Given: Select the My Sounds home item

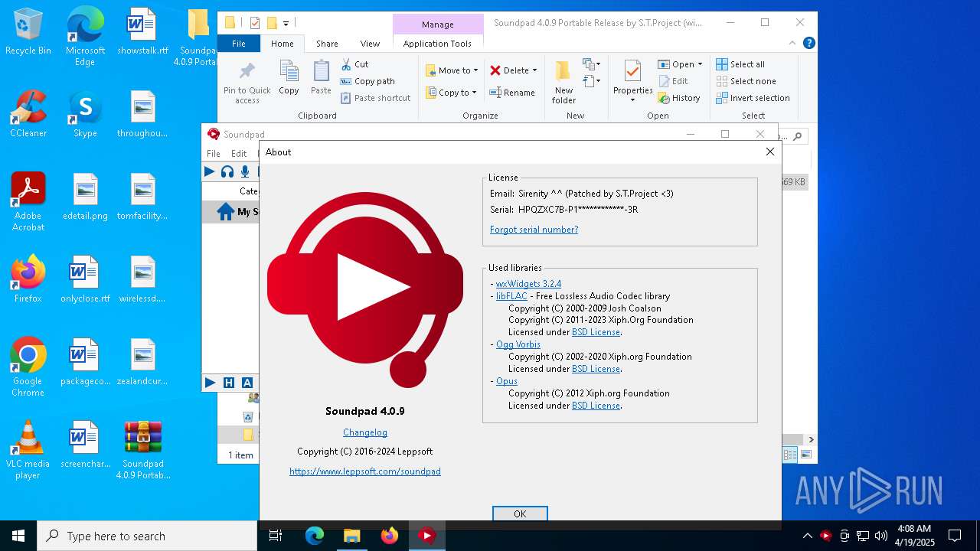Looking at the screenshot, I should coord(230,212).
